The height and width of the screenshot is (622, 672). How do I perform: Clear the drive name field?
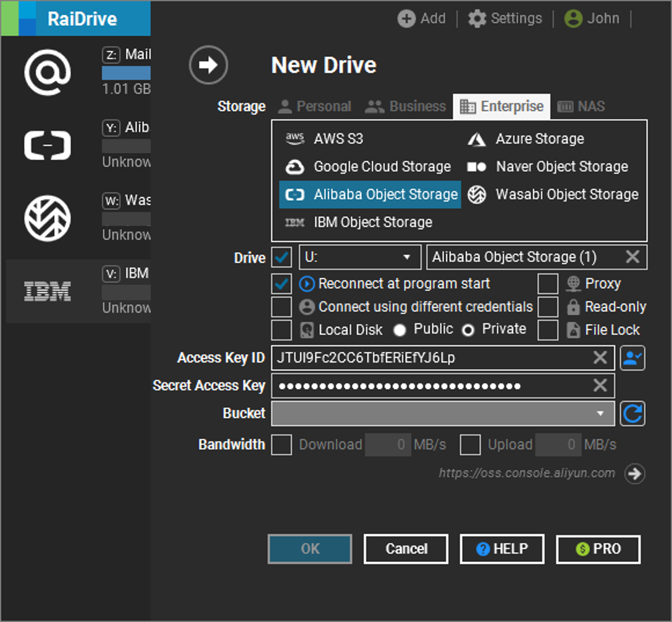(632, 257)
